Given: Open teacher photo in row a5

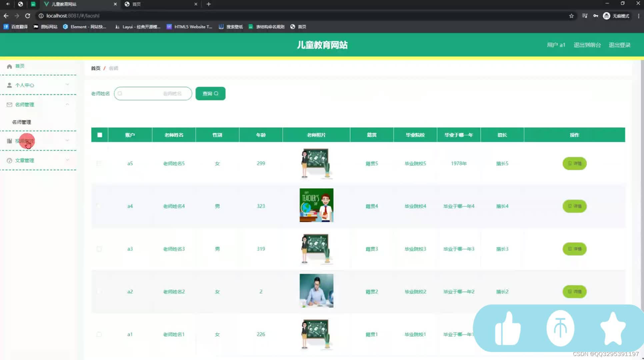Looking at the screenshot, I should (x=316, y=163).
